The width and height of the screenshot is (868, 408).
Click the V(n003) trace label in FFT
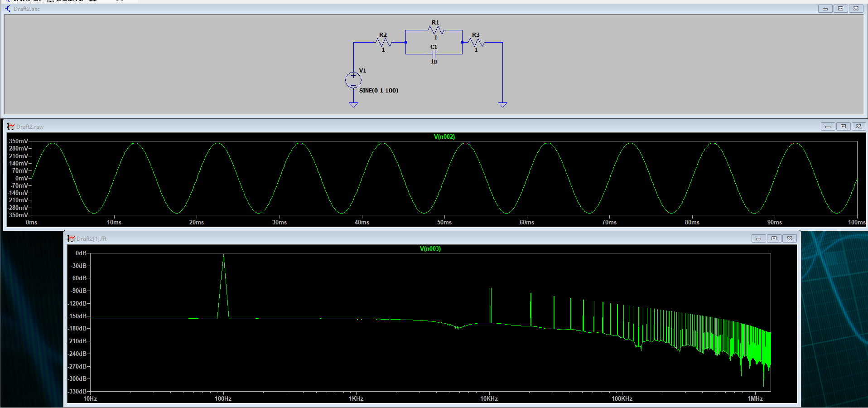point(430,249)
